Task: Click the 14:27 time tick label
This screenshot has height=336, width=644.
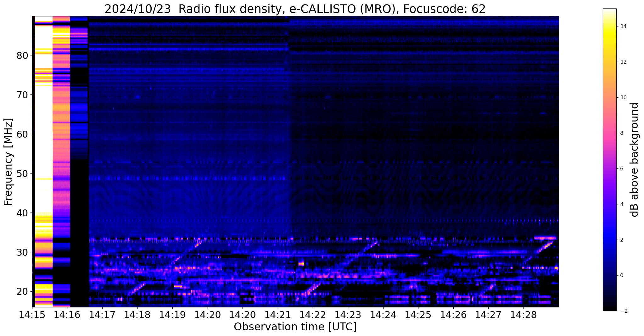Action: point(488,315)
